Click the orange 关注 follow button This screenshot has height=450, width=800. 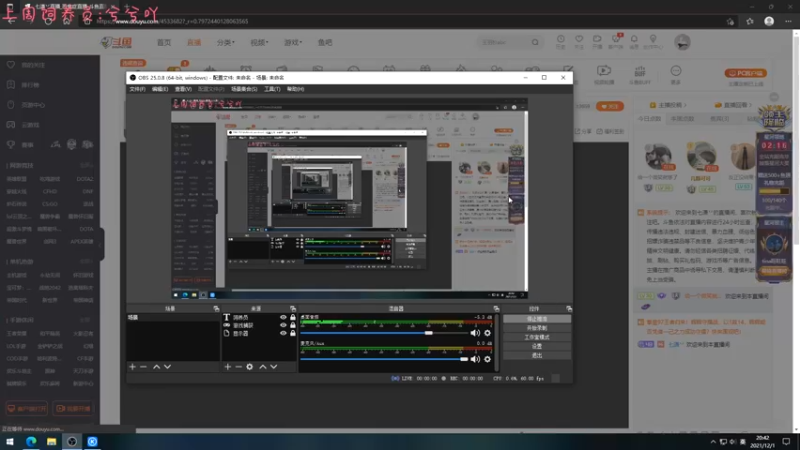pyautogui.click(x=610, y=107)
